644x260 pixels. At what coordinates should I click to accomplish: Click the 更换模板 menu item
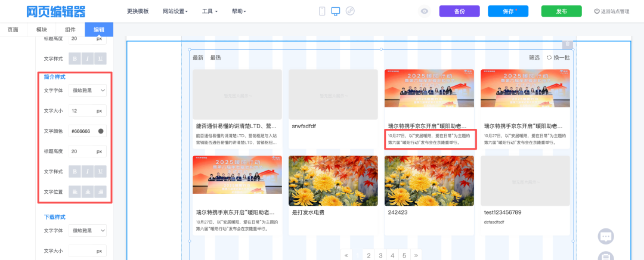(x=138, y=11)
